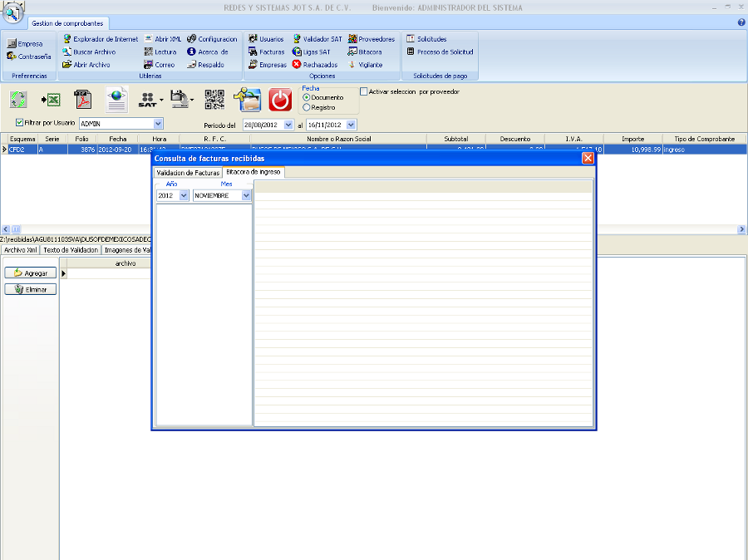Select the Registro date radio button
Image resolution: width=748 pixels, height=560 pixels.
click(307, 107)
